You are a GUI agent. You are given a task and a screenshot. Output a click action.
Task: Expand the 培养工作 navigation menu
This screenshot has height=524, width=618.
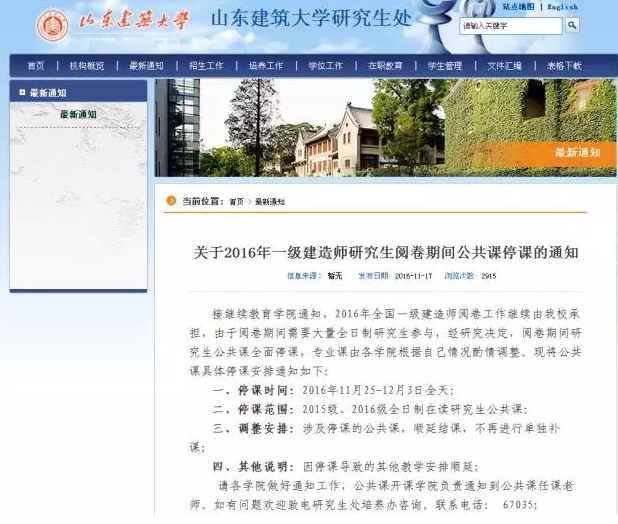click(x=266, y=66)
